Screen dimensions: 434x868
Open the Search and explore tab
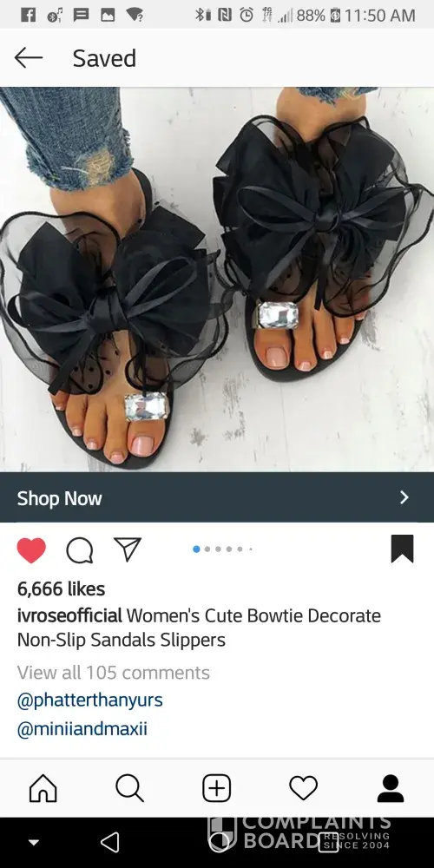(130, 788)
